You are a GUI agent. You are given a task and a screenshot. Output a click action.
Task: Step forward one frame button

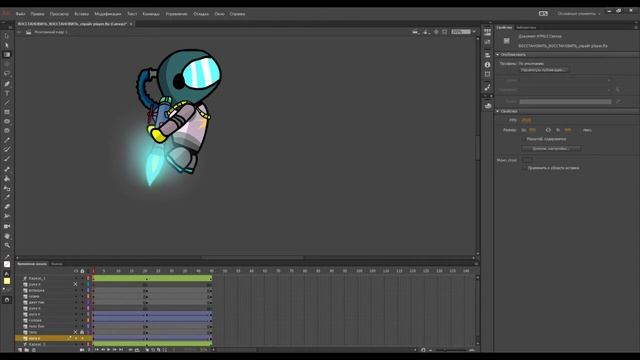(115, 350)
